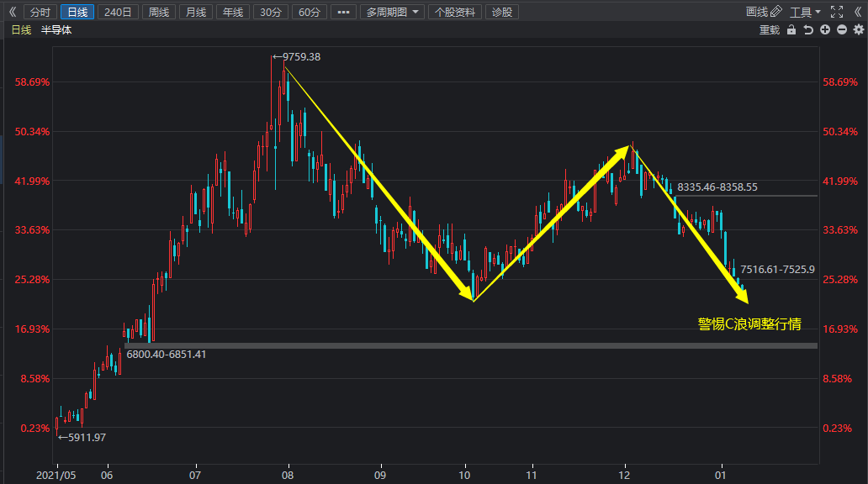Image resolution: width=868 pixels, height=484 pixels.
Task: Open the 个股资料 stock info page
Action: (455, 12)
